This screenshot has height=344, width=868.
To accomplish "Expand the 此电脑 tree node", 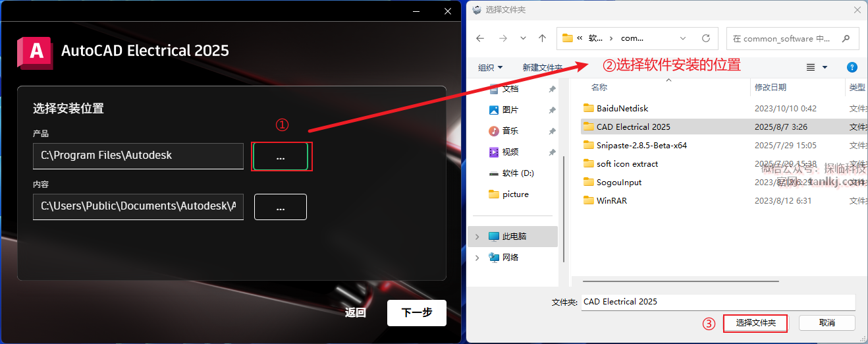I will tap(477, 236).
